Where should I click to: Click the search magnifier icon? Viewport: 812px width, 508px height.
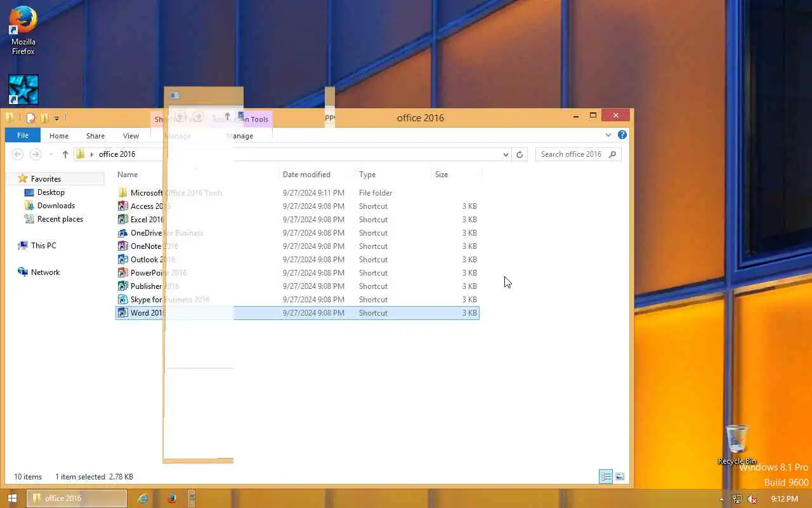click(612, 154)
